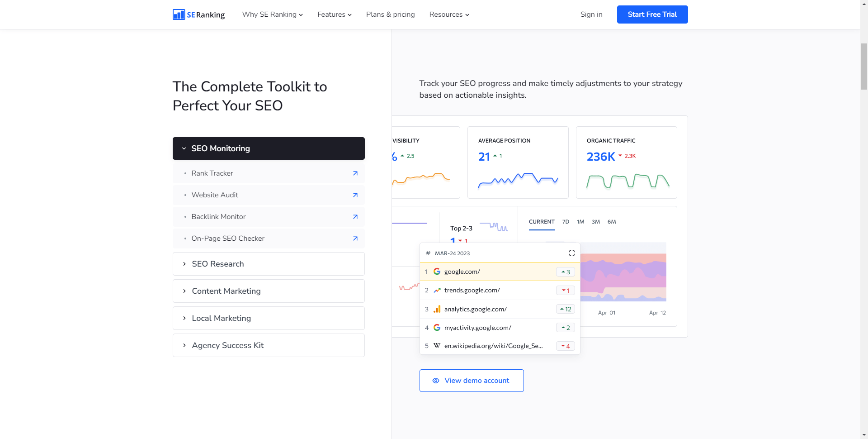The image size is (868, 439).
Task: Click the MAR-24 2023 date header
Action: tap(452, 253)
